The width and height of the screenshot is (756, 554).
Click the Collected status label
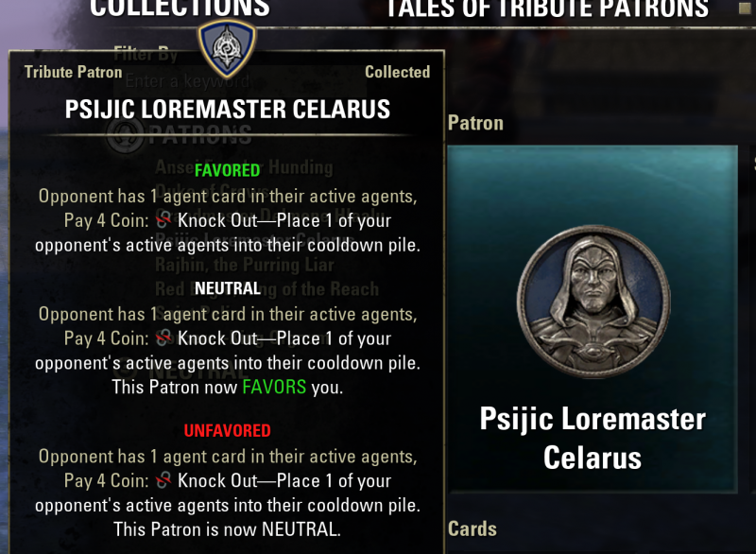tap(397, 72)
